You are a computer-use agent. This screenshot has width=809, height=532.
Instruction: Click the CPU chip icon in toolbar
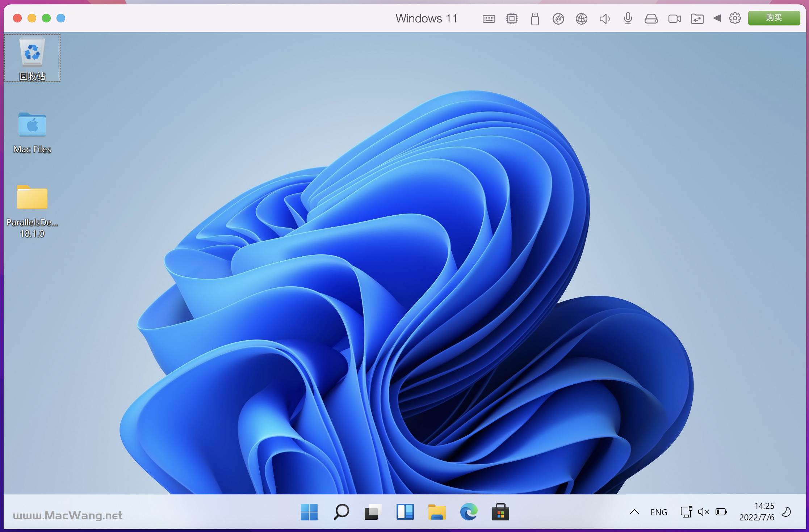(512, 19)
